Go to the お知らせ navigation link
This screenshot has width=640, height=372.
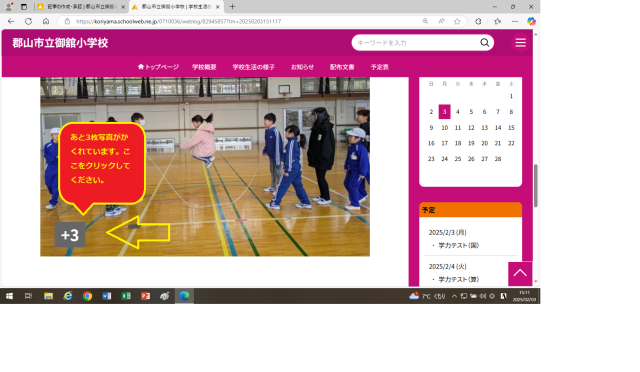(x=302, y=67)
